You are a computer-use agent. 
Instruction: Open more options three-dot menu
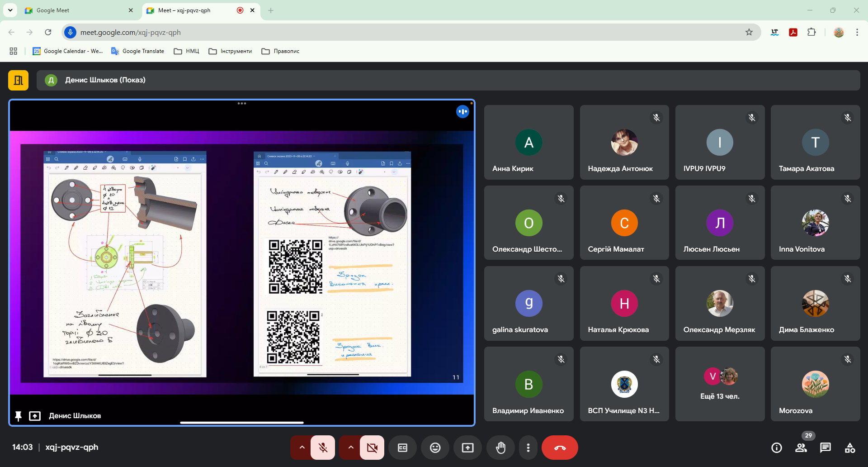click(x=528, y=448)
